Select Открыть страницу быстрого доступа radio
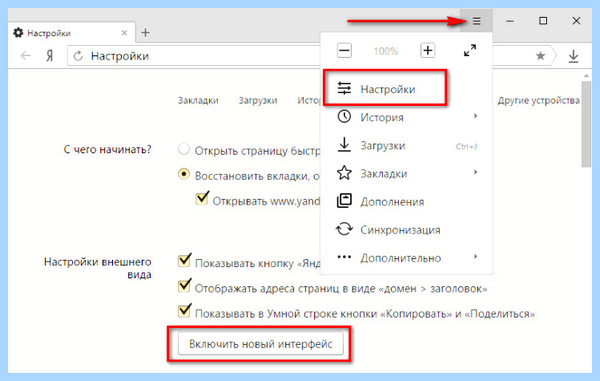 point(184,149)
